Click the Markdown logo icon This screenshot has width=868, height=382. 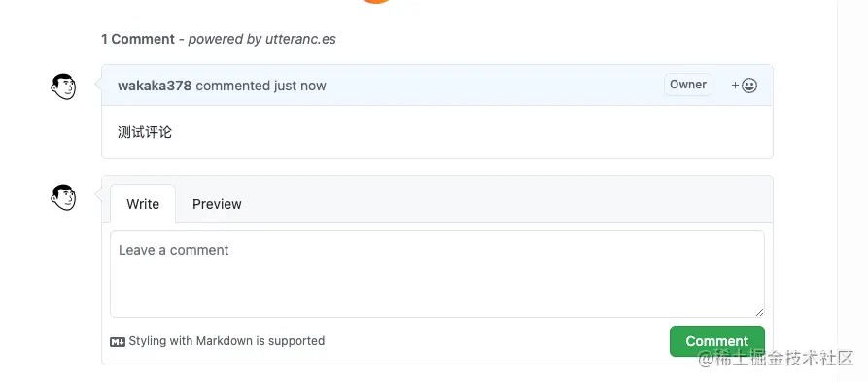pyautogui.click(x=118, y=341)
